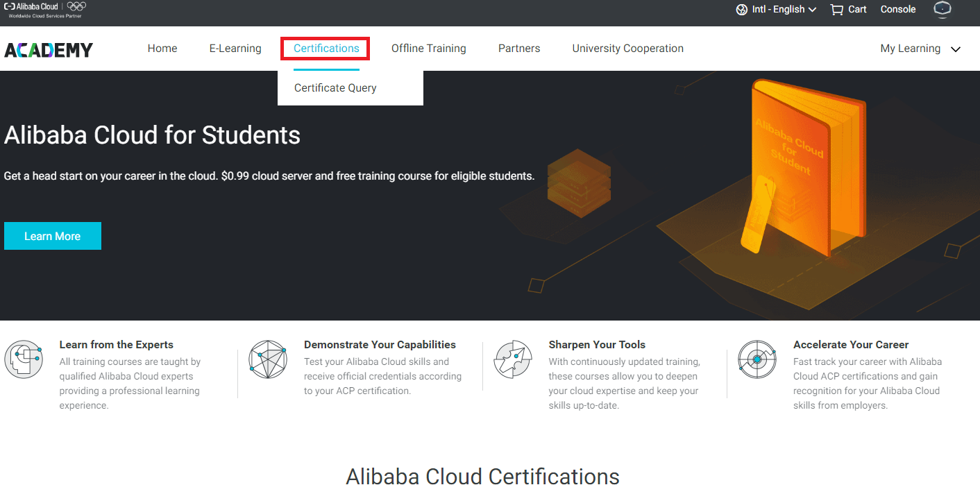Click the ACADEMY logo
The image size is (980, 494).
pyautogui.click(x=48, y=49)
